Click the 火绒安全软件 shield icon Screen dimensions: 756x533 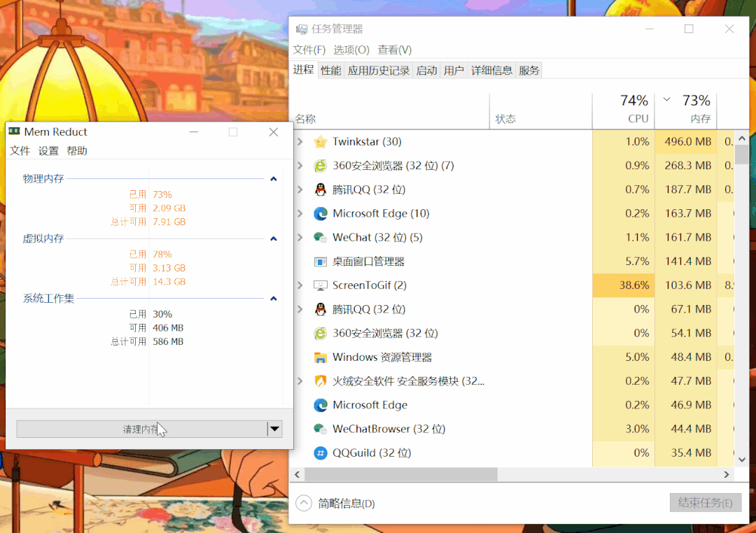point(320,381)
